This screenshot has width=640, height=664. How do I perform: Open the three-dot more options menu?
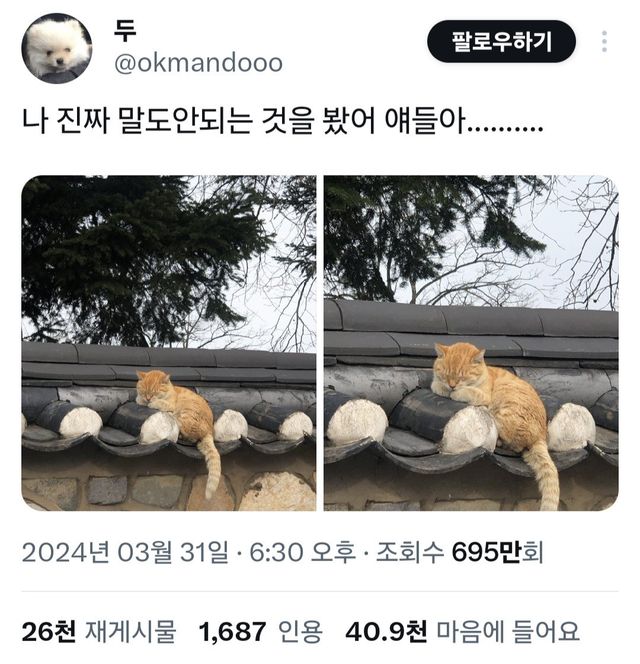pyautogui.click(x=604, y=42)
